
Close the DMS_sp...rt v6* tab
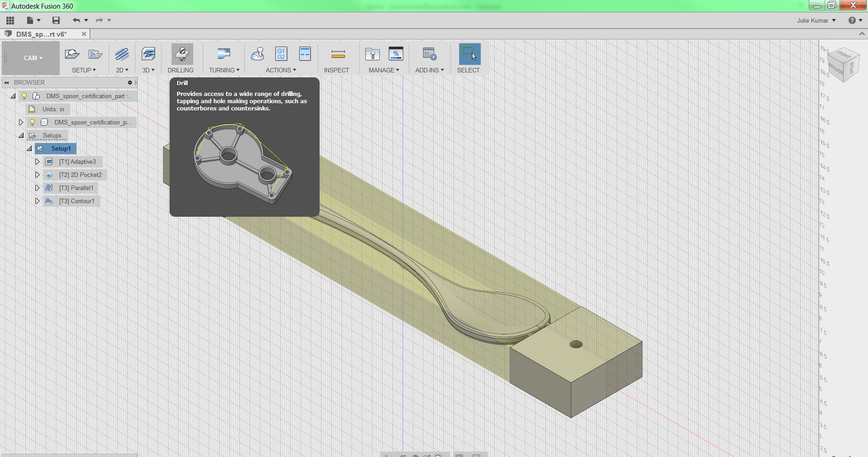point(84,34)
